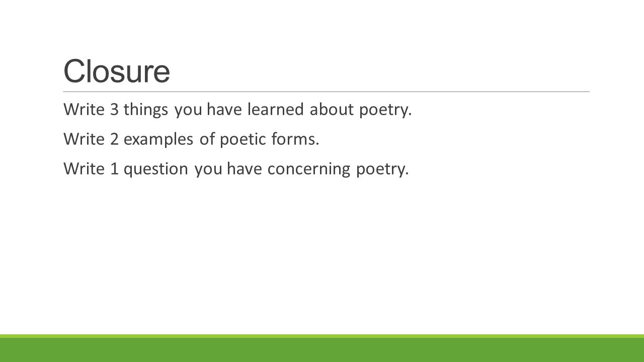
Task: Click the number 3 in the first line
Action: coord(114,109)
